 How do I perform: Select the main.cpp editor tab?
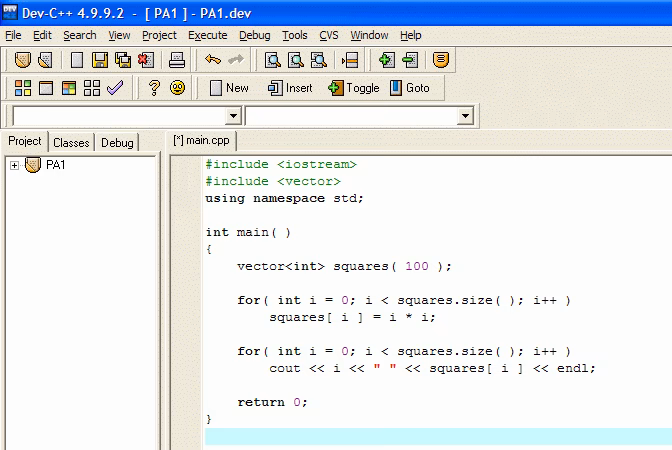[201, 141]
